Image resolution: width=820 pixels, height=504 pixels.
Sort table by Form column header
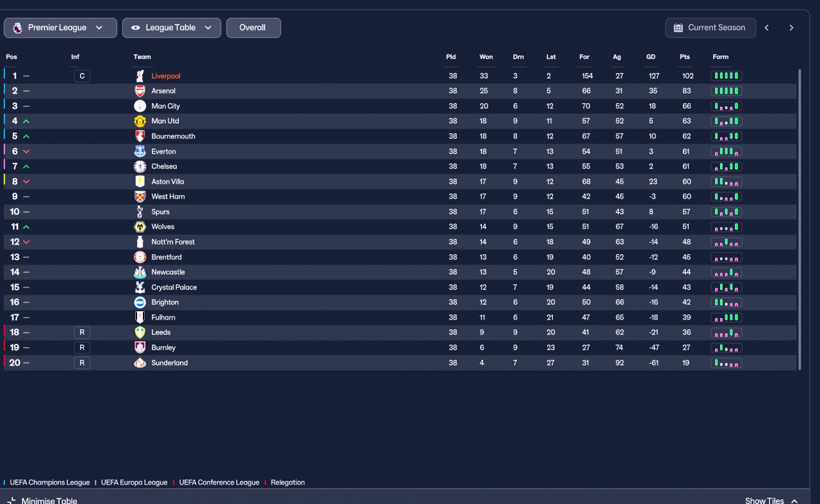click(721, 57)
